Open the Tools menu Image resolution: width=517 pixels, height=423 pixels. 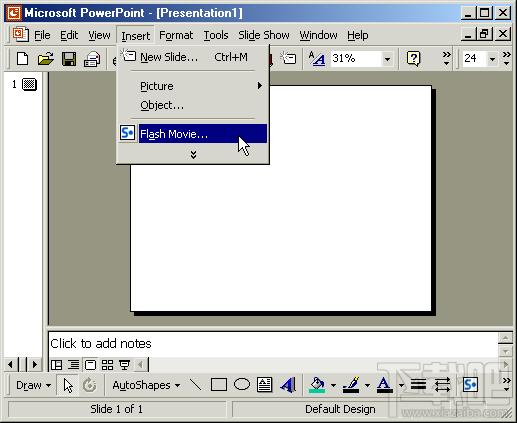pos(216,35)
